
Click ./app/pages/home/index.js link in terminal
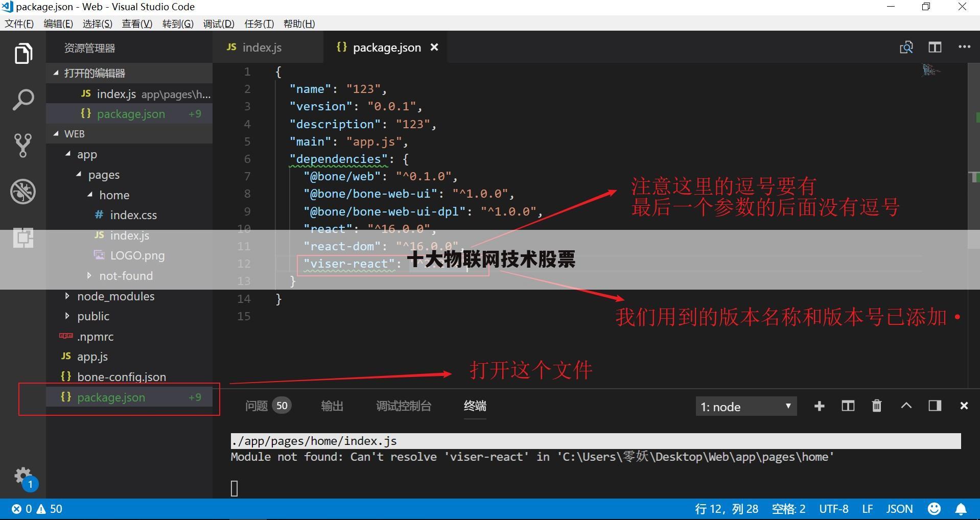(314, 441)
